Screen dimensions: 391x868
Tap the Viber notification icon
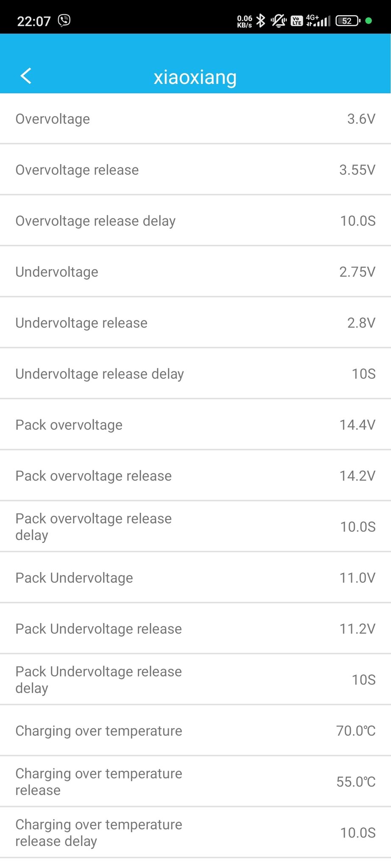(x=64, y=20)
